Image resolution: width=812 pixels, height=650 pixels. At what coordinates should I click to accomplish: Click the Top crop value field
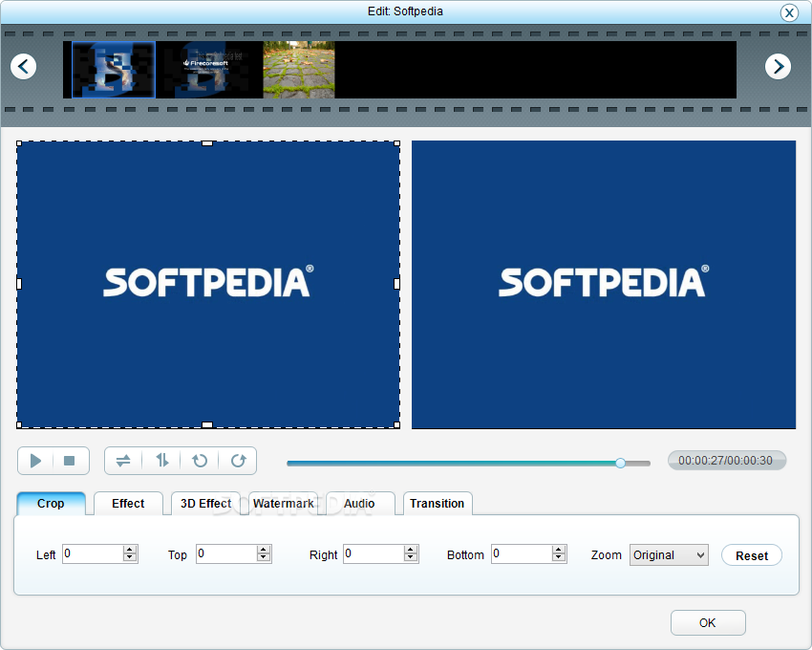coord(226,553)
